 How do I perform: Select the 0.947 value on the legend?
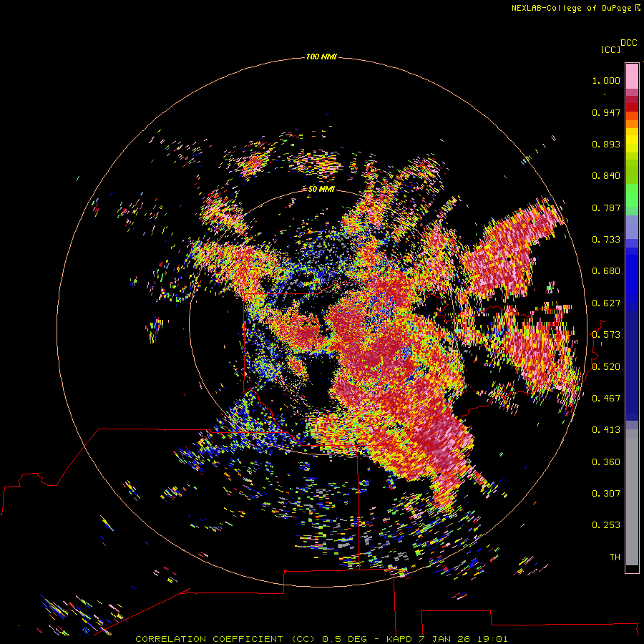pos(606,112)
